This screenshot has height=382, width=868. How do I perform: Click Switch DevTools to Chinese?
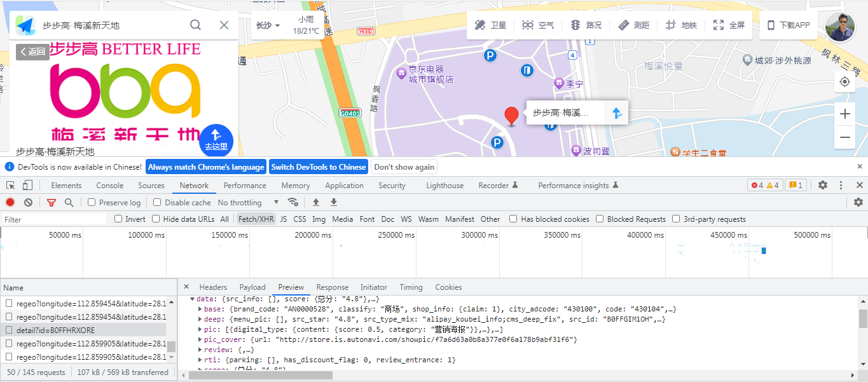pos(319,167)
